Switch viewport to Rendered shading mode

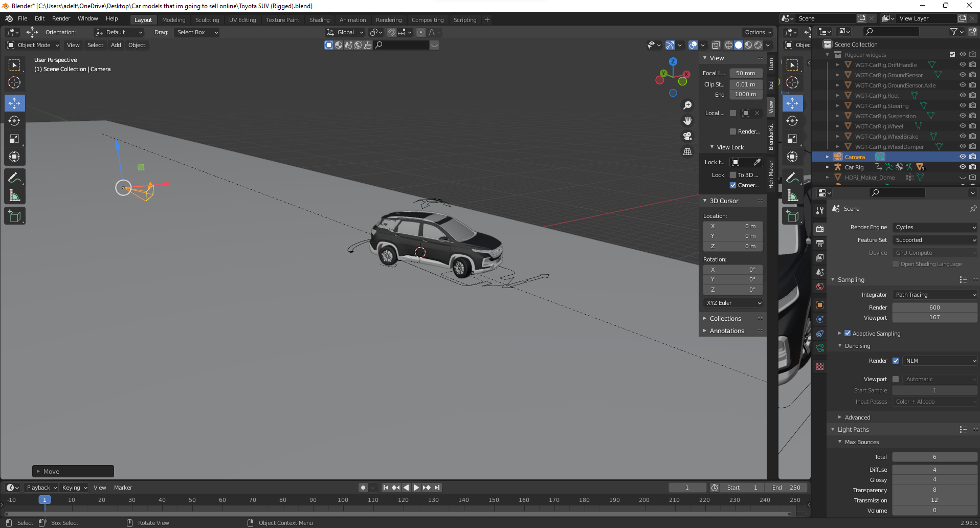(758, 45)
